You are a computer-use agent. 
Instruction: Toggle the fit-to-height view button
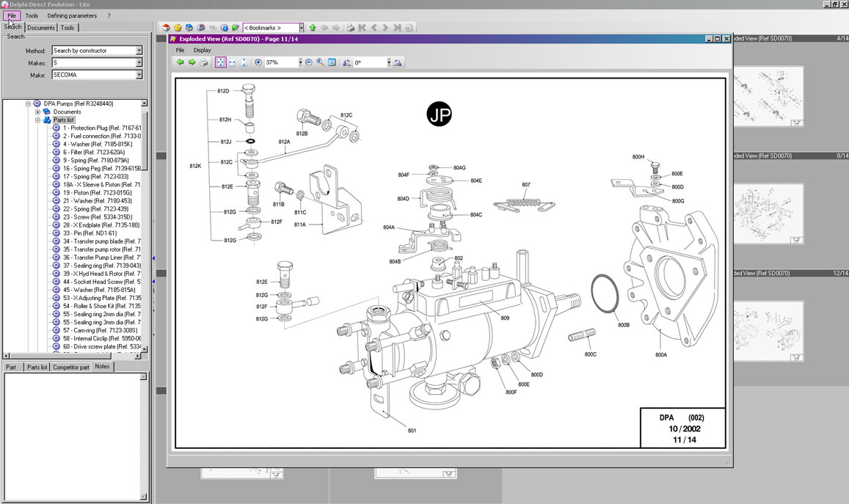coord(244,62)
